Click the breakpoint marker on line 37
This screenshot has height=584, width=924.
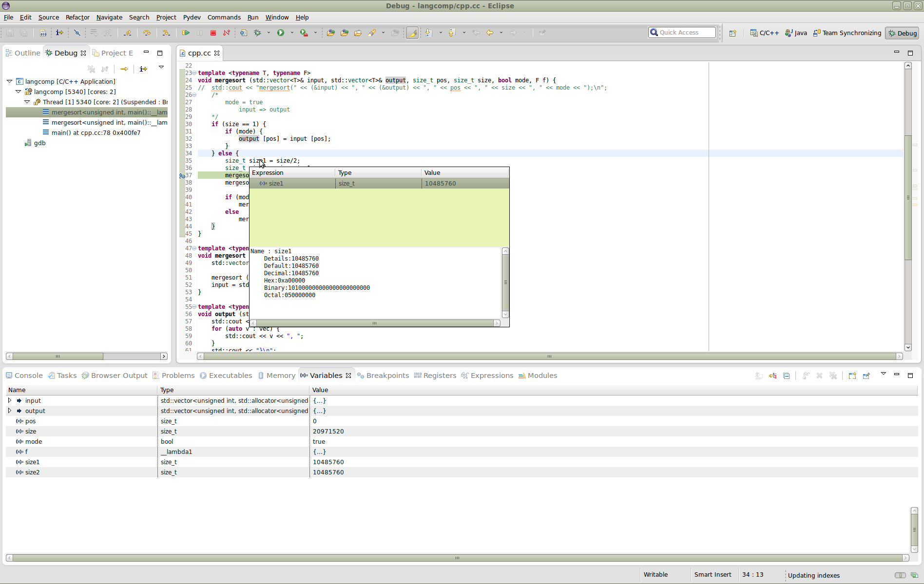pos(182,175)
